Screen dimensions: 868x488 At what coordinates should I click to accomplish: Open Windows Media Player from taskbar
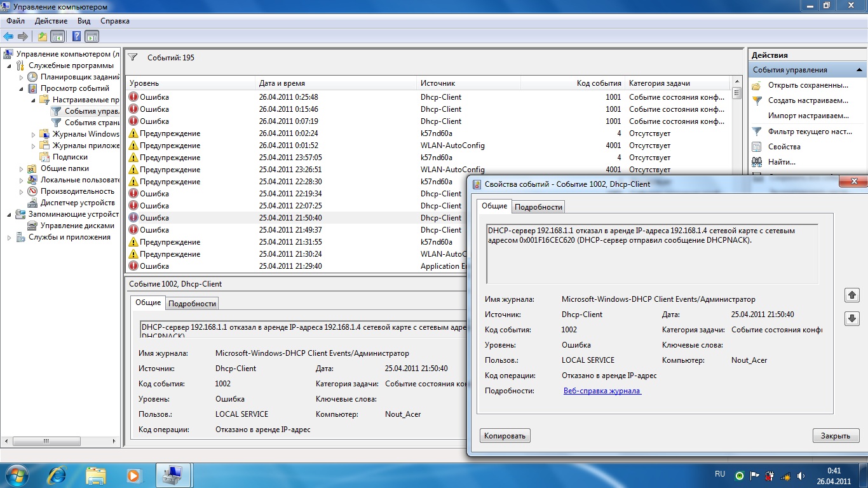coord(134,475)
